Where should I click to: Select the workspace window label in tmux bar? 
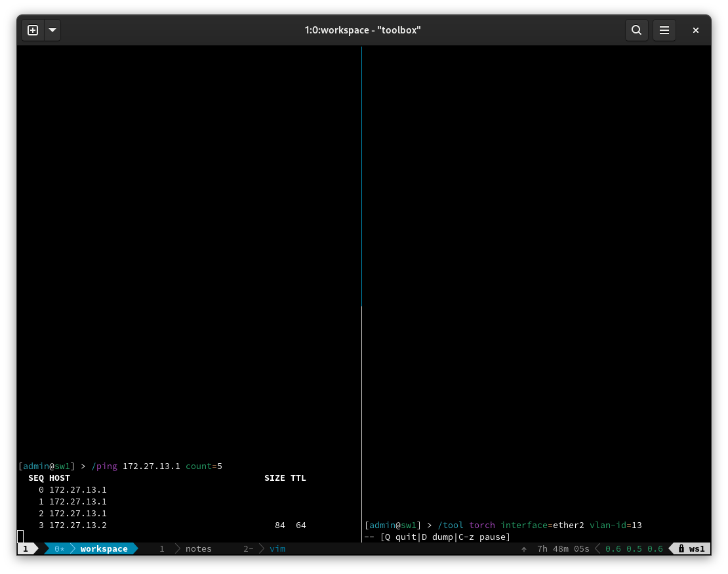104,548
